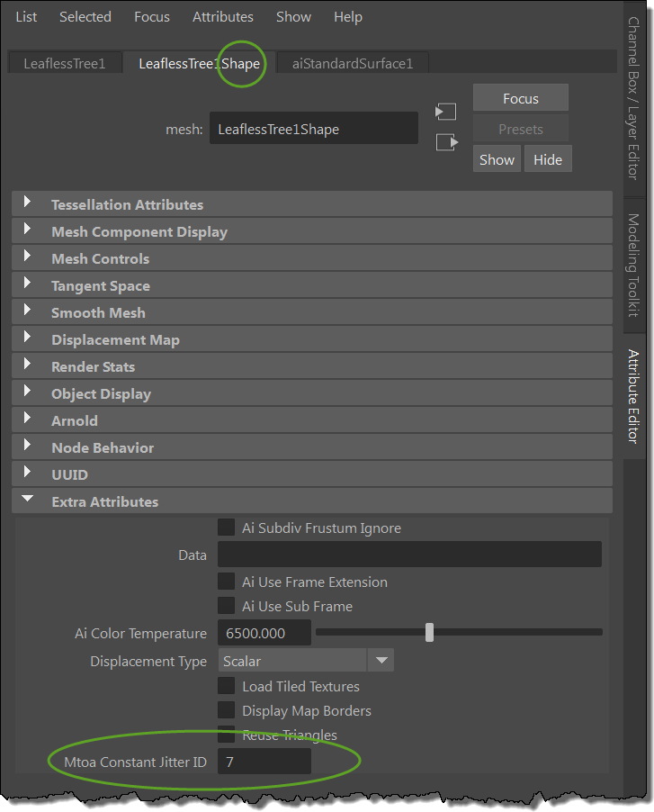The image size is (654, 812).
Task: Switch to the aiStandardSurface1 tab
Action: [353, 63]
